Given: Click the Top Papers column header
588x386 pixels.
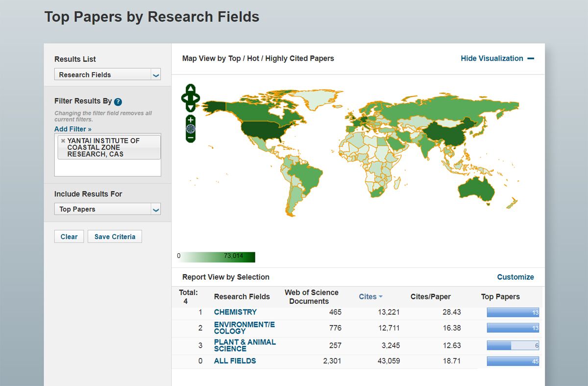Looking at the screenshot, I should tap(500, 297).
